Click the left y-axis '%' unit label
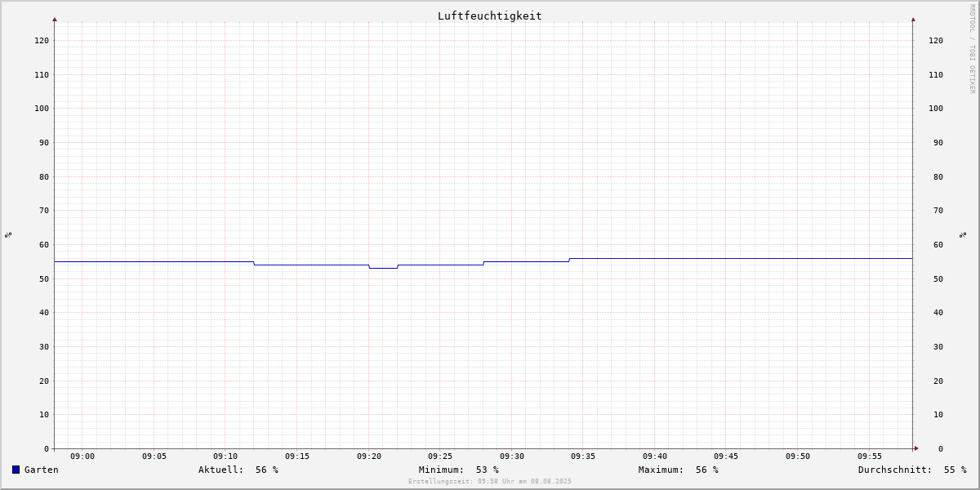The height and width of the screenshot is (490, 980). pyautogui.click(x=8, y=234)
